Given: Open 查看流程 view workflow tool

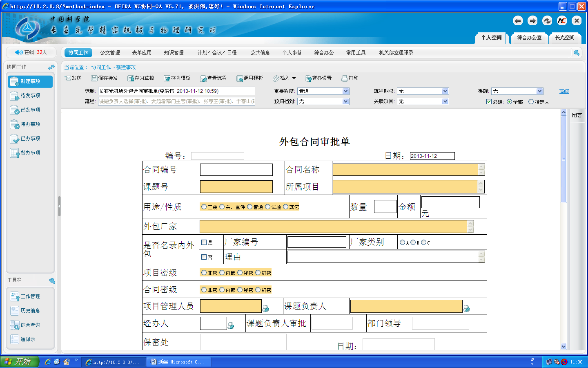Looking at the screenshot, I should coord(203,78).
